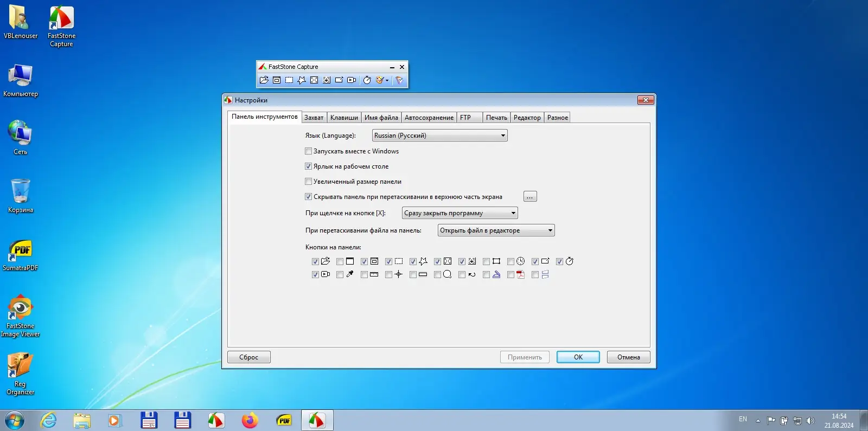Click the Отмена button
The height and width of the screenshot is (431, 868).
(629, 357)
